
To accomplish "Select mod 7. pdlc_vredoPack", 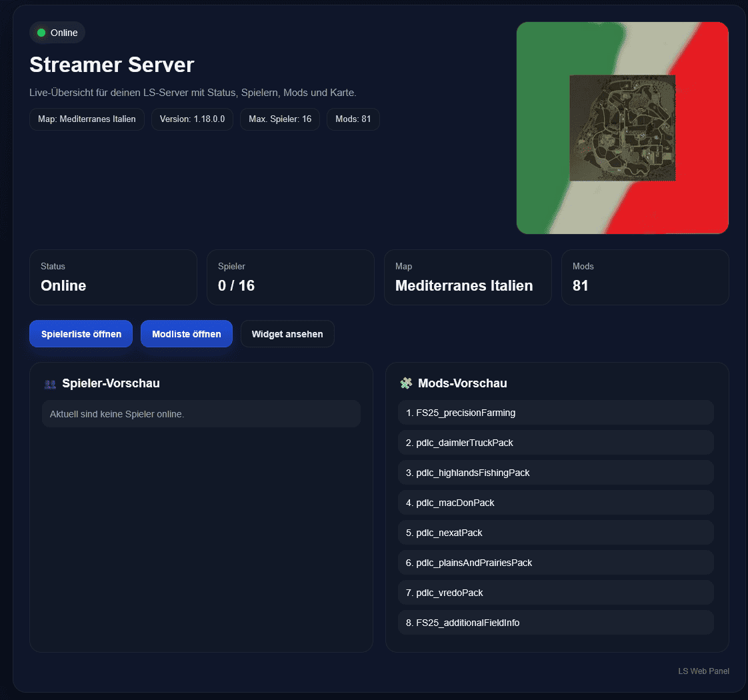I will coord(556,593).
